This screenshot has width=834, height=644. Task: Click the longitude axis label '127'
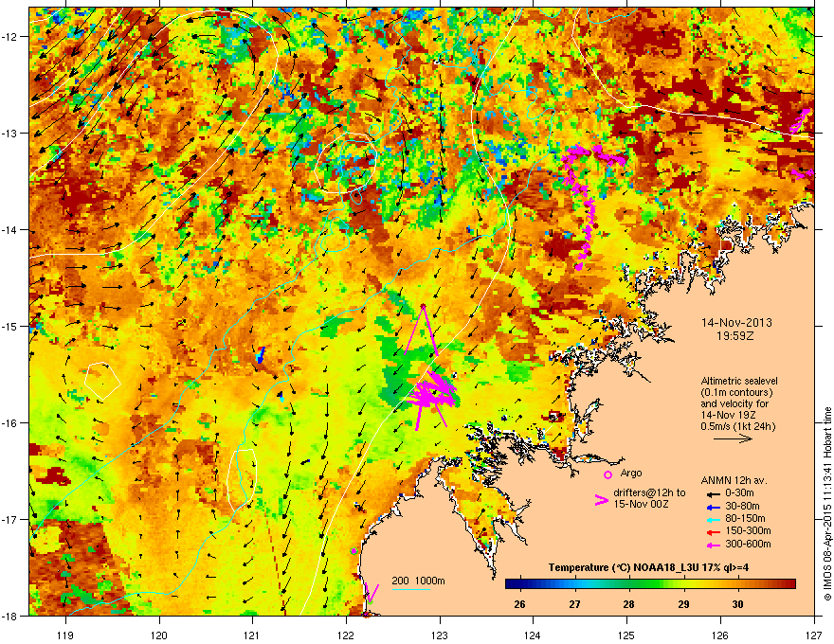(x=814, y=635)
